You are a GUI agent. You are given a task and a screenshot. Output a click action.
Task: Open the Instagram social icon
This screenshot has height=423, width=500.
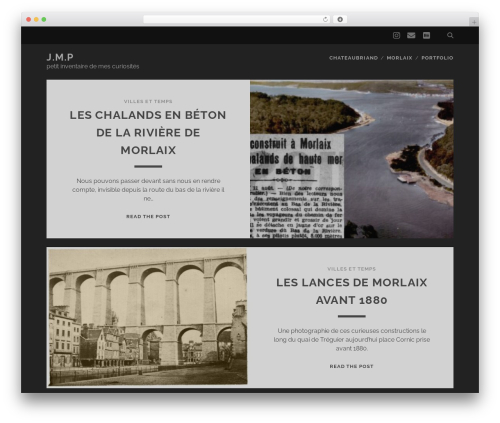tap(396, 35)
